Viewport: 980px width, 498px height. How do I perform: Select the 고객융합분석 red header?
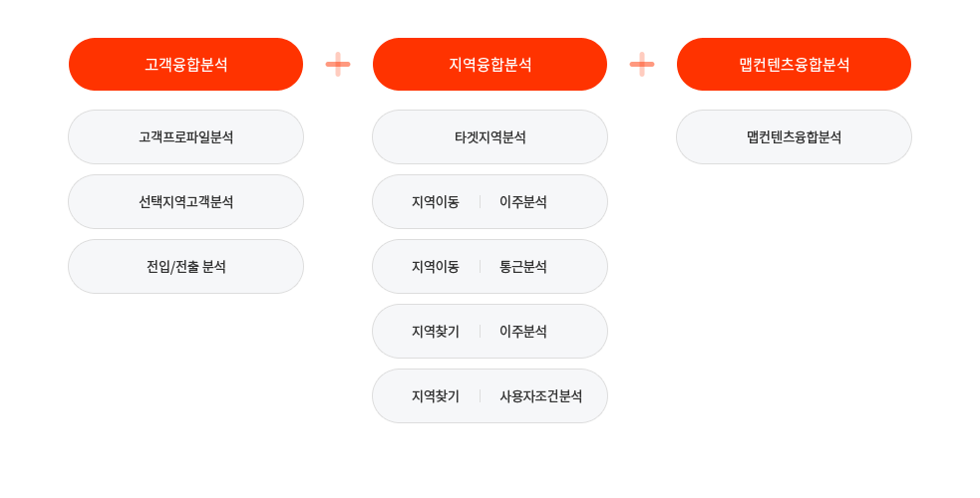click(x=185, y=65)
